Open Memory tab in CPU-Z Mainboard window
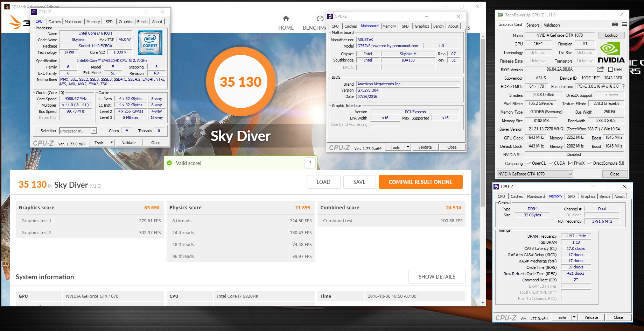 [x=389, y=26]
